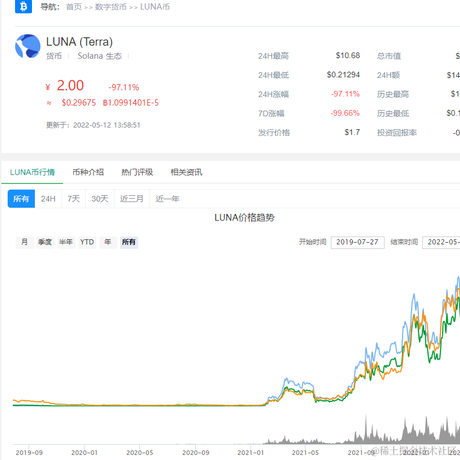460x460 pixels.
Task: Open the 首页 breadcrumb link
Action: (74, 7)
